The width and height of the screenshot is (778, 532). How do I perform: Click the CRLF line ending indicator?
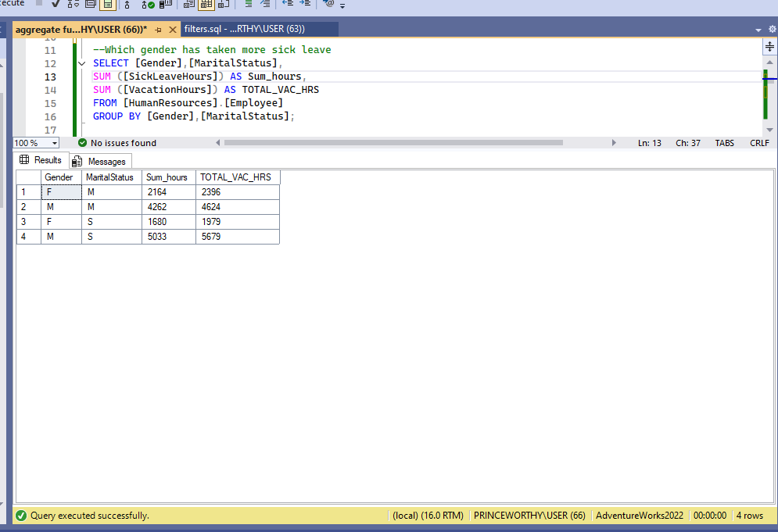(x=760, y=143)
